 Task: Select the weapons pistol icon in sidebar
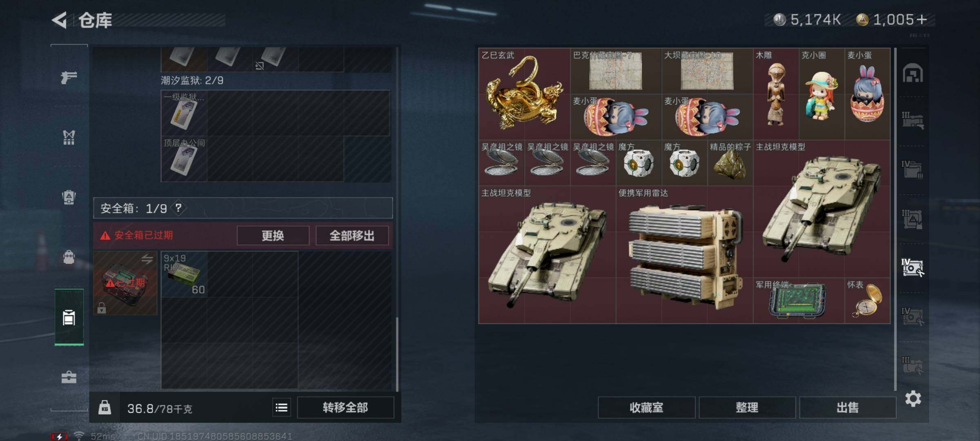point(69,77)
